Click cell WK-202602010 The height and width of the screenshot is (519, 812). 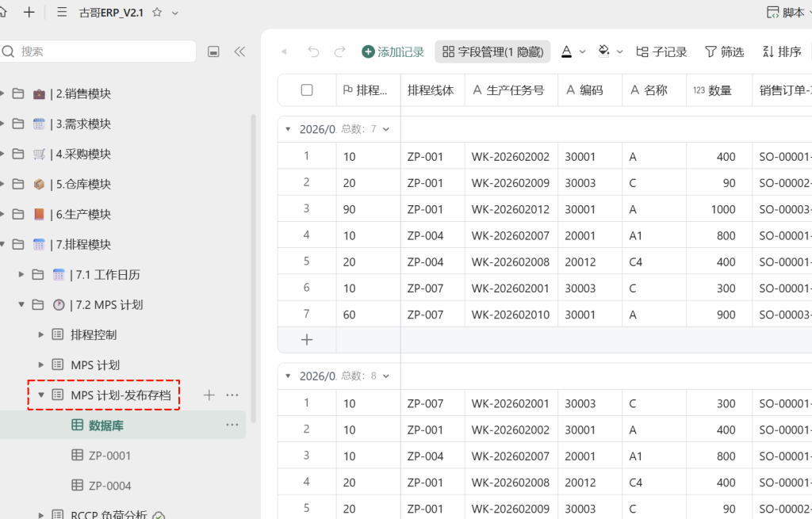click(511, 314)
